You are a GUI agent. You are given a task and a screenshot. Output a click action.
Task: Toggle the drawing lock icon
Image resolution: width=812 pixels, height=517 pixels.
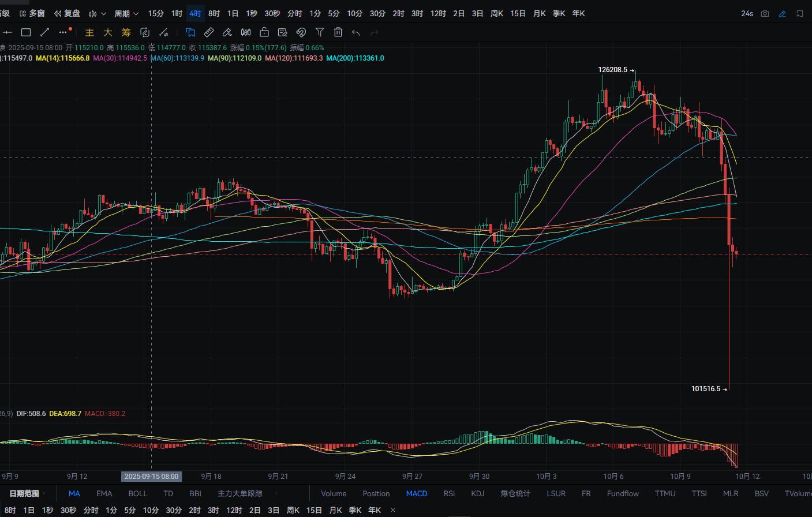[264, 32]
